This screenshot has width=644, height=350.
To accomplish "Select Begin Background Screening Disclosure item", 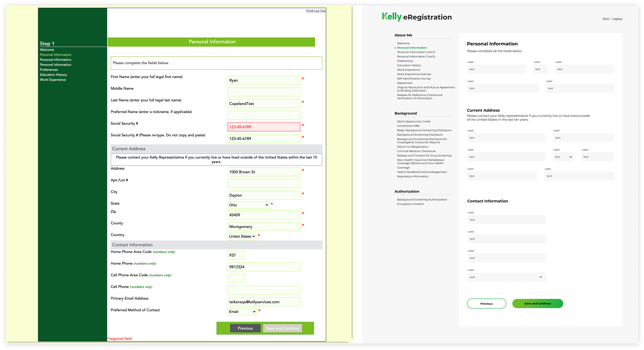I will point(424,130).
